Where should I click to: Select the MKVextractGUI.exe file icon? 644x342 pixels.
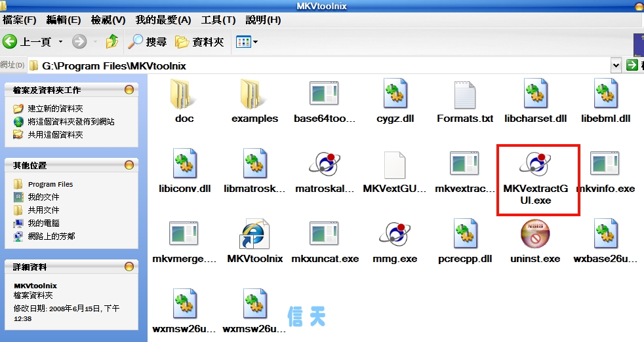pos(538,164)
